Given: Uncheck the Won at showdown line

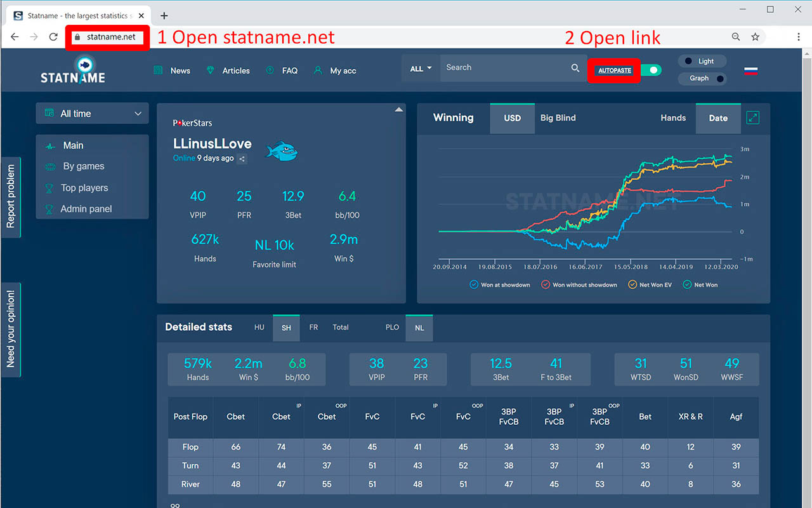Looking at the screenshot, I should pyautogui.click(x=474, y=284).
